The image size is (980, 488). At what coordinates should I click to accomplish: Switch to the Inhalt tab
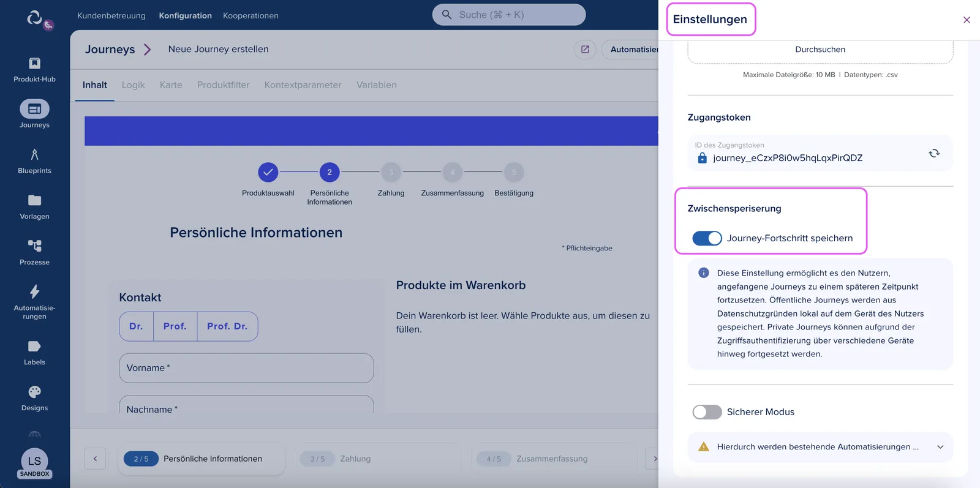click(x=95, y=85)
